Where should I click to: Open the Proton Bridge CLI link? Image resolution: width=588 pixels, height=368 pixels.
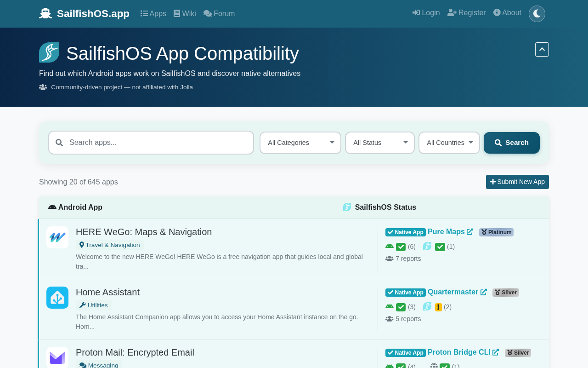[x=459, y=352]
